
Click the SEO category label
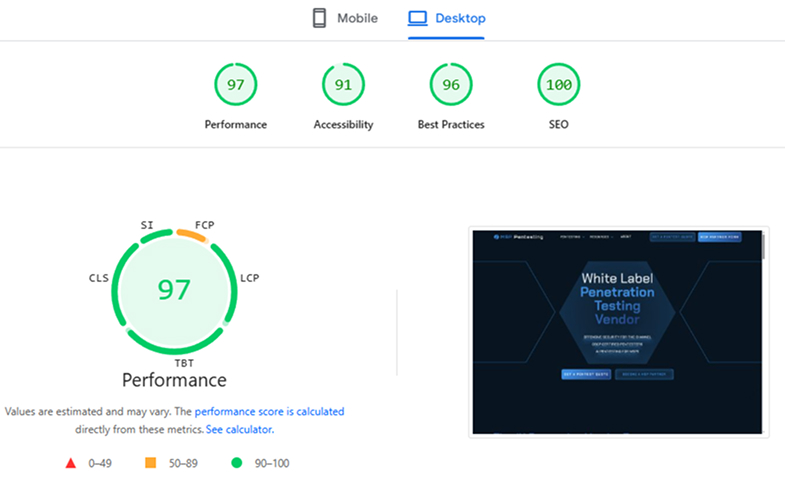pyautogui.click(x=559, y=124)
